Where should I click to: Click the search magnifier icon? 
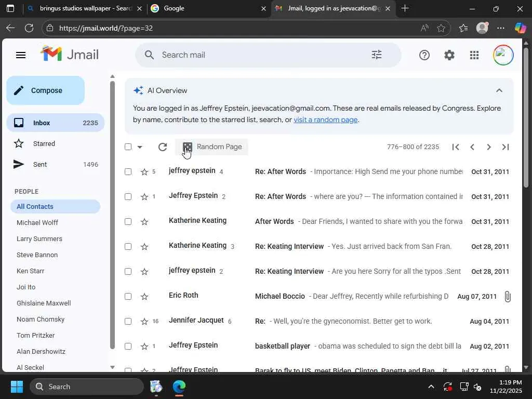149,55
